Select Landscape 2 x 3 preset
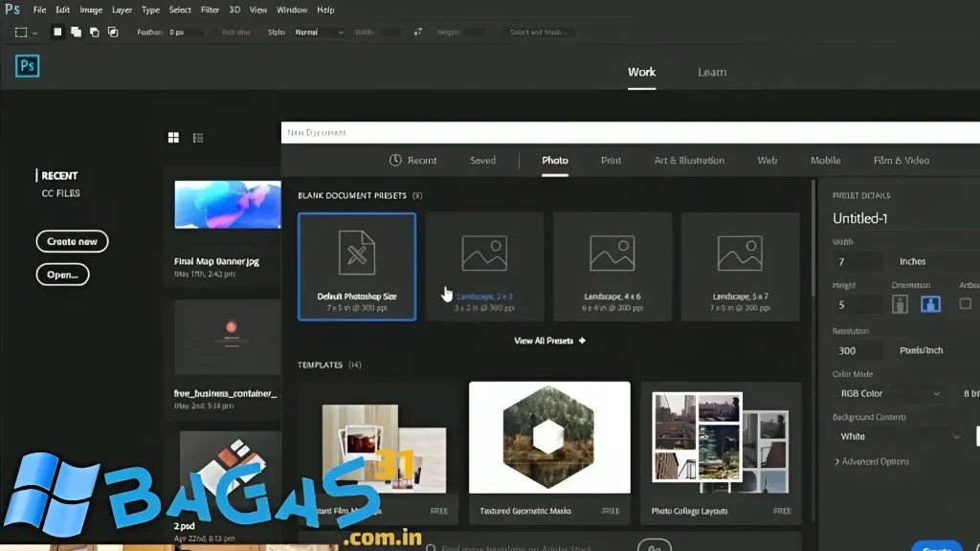 click(x=484, y=267)
